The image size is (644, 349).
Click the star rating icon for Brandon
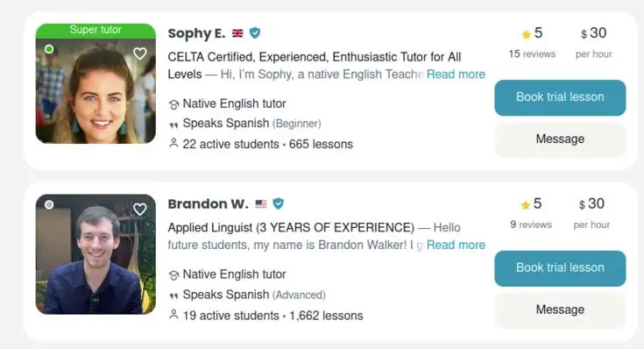point(526,204)
